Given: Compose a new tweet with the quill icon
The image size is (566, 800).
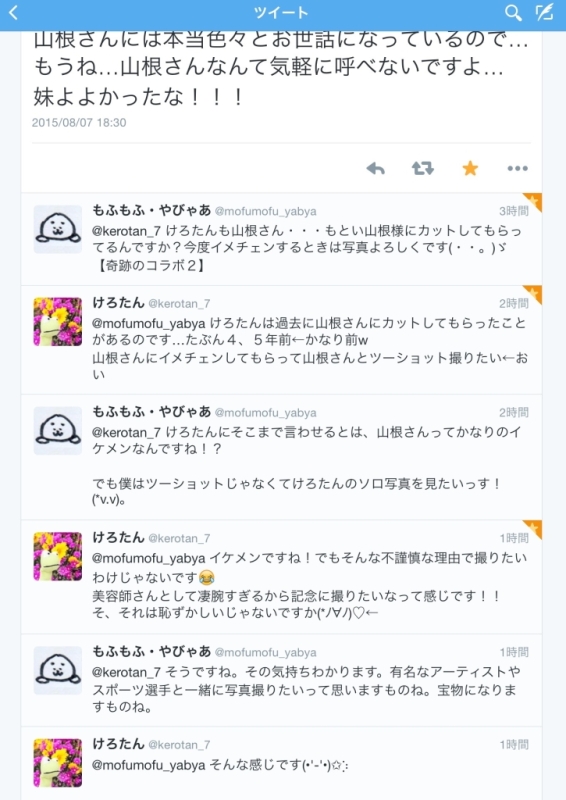Looking at the screenshot, I should (x=545, y=13).
